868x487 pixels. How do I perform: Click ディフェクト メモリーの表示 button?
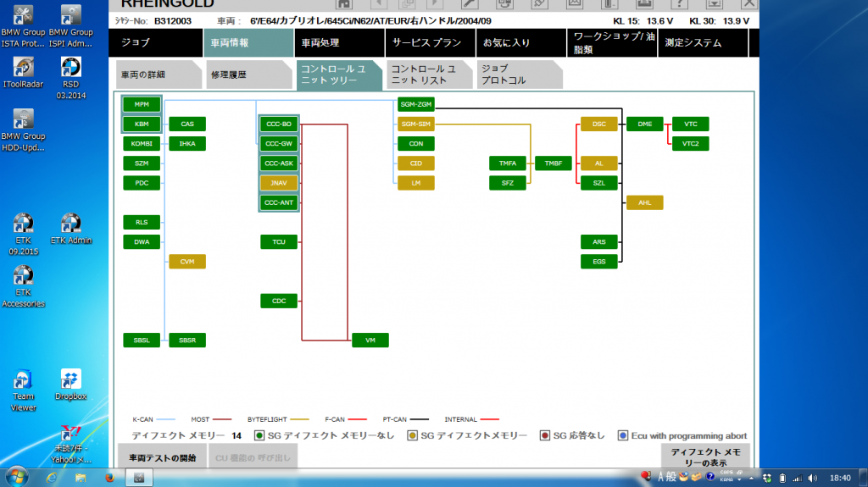coord(705,457)
